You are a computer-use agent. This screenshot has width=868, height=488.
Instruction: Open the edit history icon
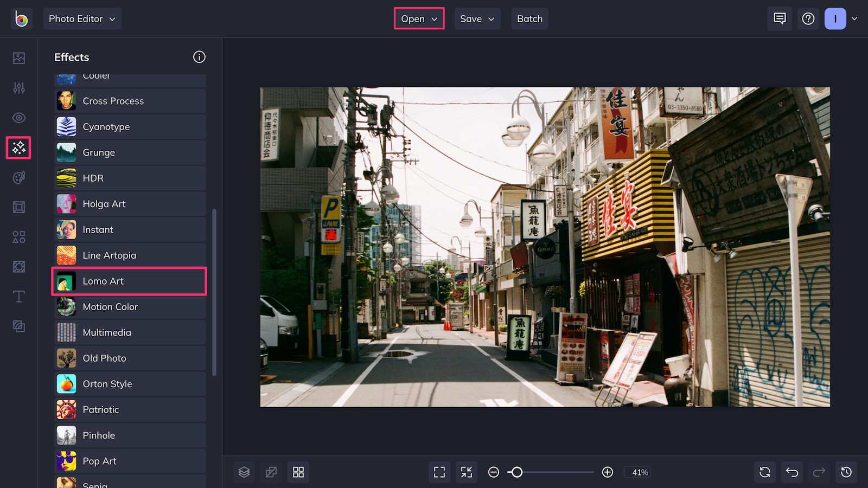(845, 472)
